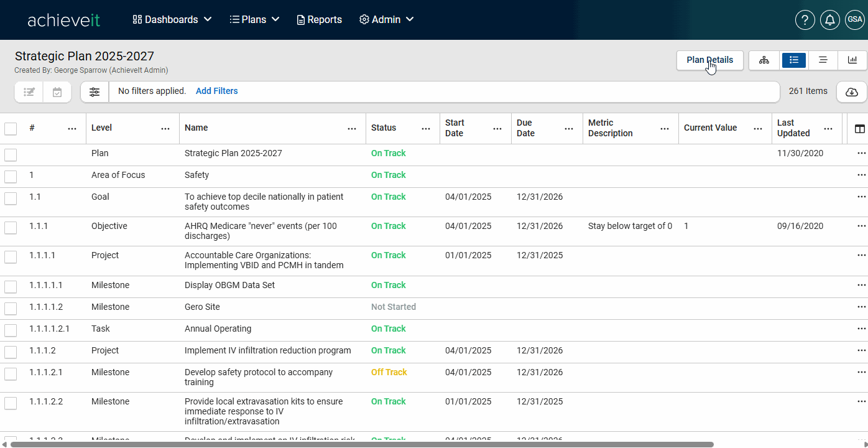Check the Annual Operating row checkbox
Screen dimensions: 868x448
click(x=11, y=330)
